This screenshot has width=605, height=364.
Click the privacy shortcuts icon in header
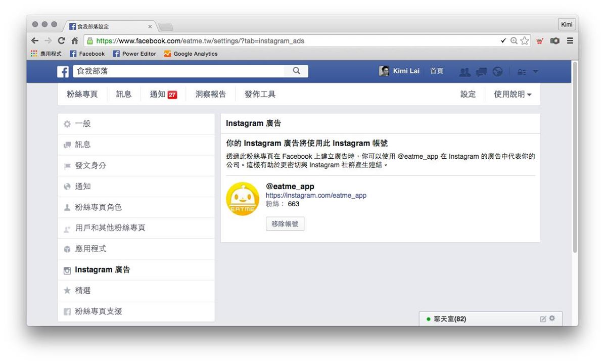[x=522, y=72]
